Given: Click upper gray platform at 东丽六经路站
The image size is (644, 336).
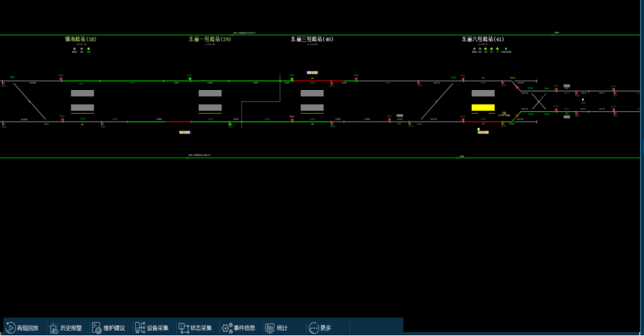Looking at the screenshot, I should [483, 93].
